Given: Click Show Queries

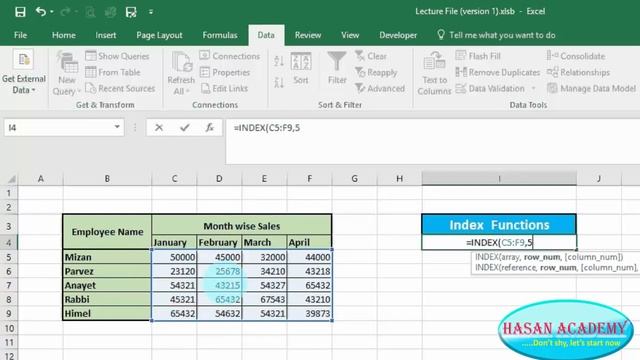Looking at the screenshot, I should pyautogui.click(x=118, y=56).
